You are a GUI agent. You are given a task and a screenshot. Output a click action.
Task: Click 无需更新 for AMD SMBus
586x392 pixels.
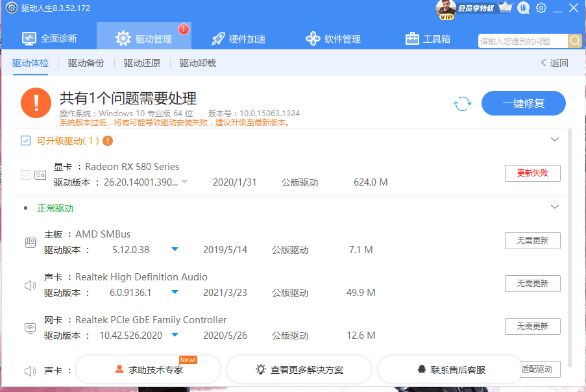tap(533, 241)
